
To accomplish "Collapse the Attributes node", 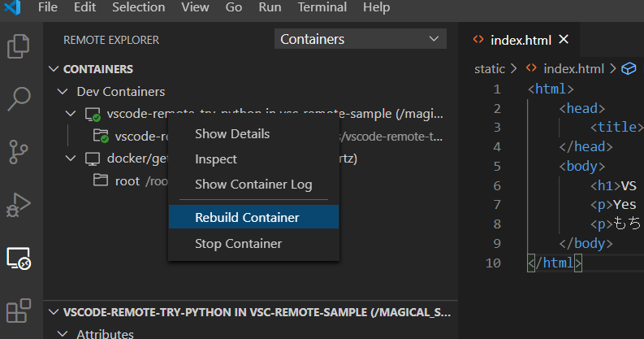I will (63, 333).
